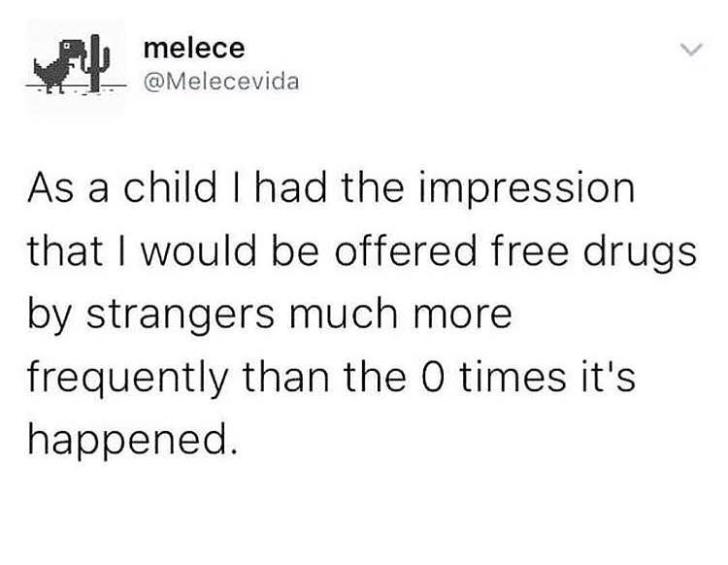This screenshot has height=565, width=728.
Task: Click the word "free" in the tweet
Action: 539,252
